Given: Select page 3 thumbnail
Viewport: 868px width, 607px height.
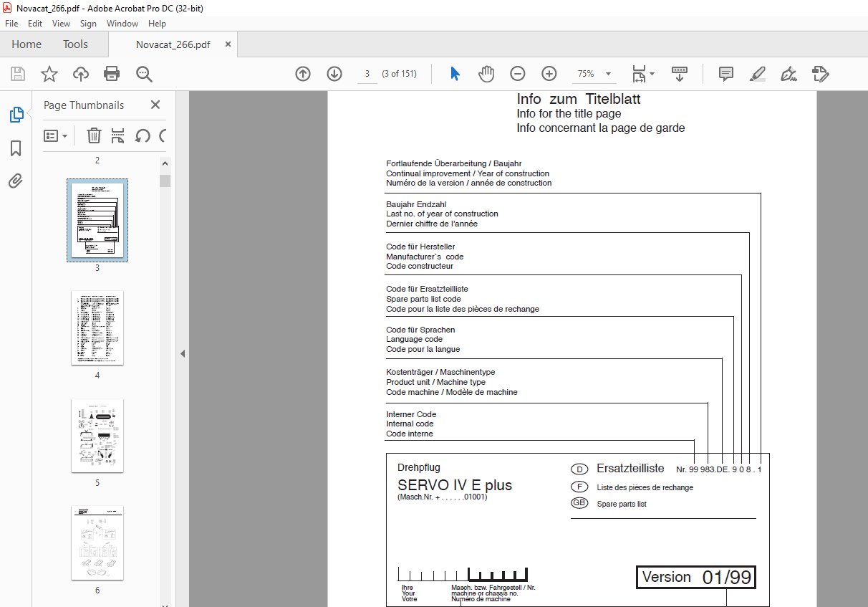Looking at the screenshot, I should pos(97,220).
